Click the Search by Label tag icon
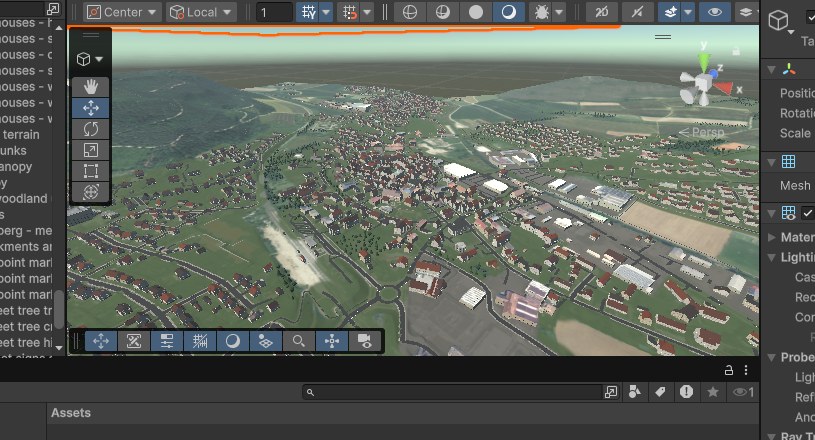Viewport: 815px width, 440px height. pos(661,392)
